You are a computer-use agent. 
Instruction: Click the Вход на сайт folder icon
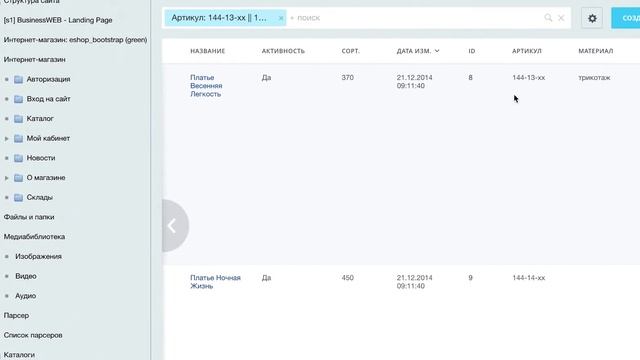[x=18, y=99]
